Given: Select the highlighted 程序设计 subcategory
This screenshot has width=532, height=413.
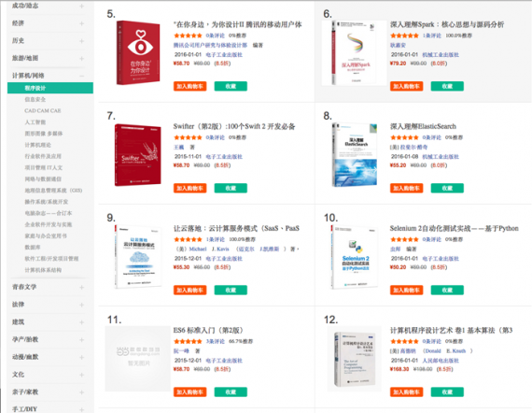Looking at the screenshot, I should point(50,88).
